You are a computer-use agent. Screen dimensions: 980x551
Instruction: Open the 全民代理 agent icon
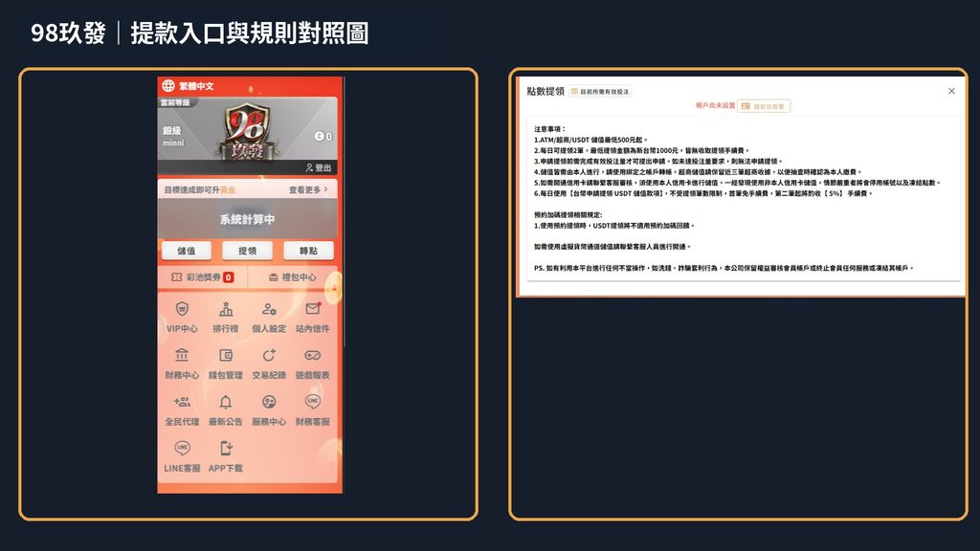[182, 402]
